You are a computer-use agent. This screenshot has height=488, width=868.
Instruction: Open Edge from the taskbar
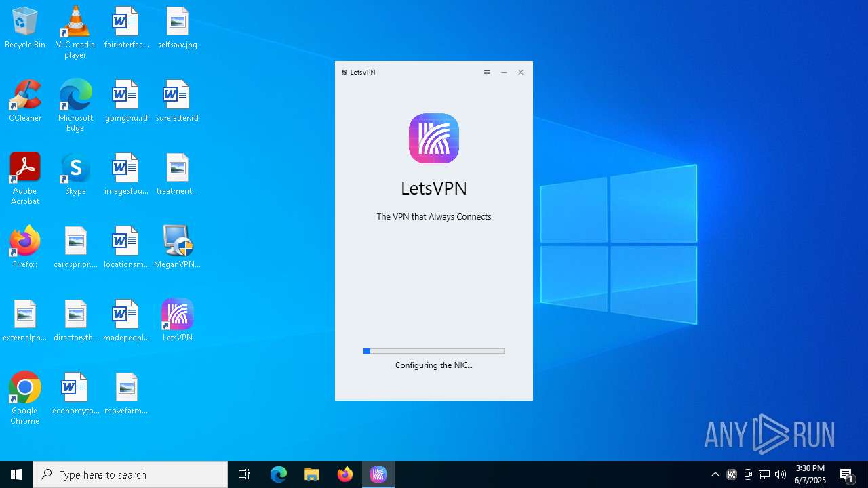pyautogui.click(x=279, y=474)
